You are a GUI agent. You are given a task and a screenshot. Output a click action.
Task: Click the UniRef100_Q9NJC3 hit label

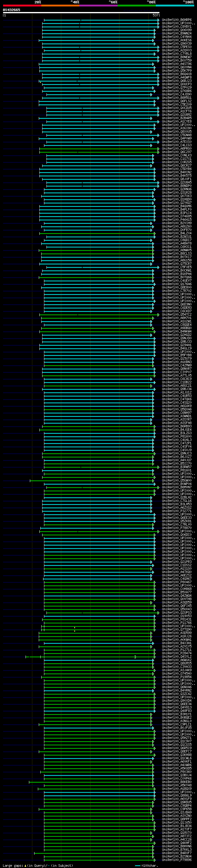pos(177,453)
